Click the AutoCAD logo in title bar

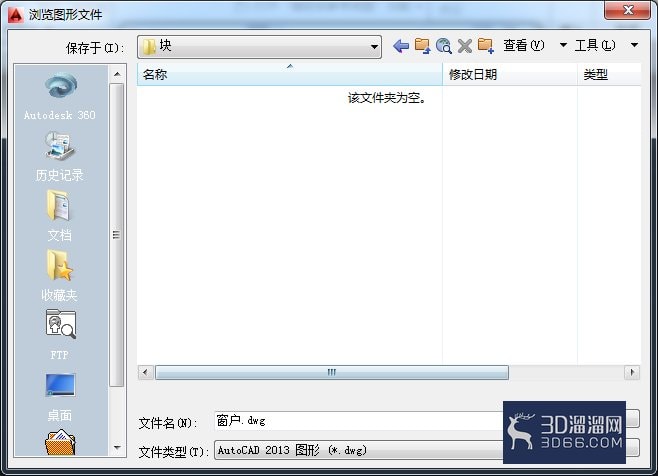[16, 15]
